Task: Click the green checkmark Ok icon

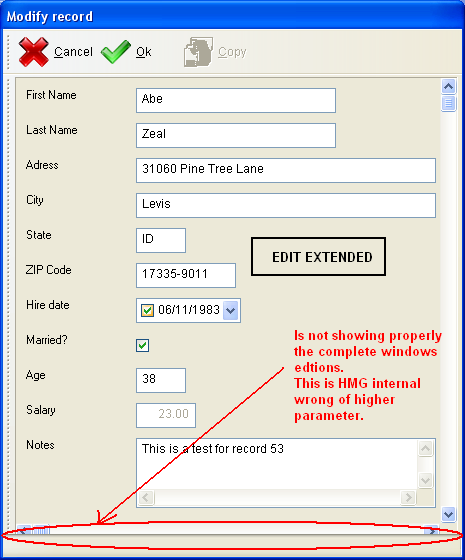Action: click(116, 52)
